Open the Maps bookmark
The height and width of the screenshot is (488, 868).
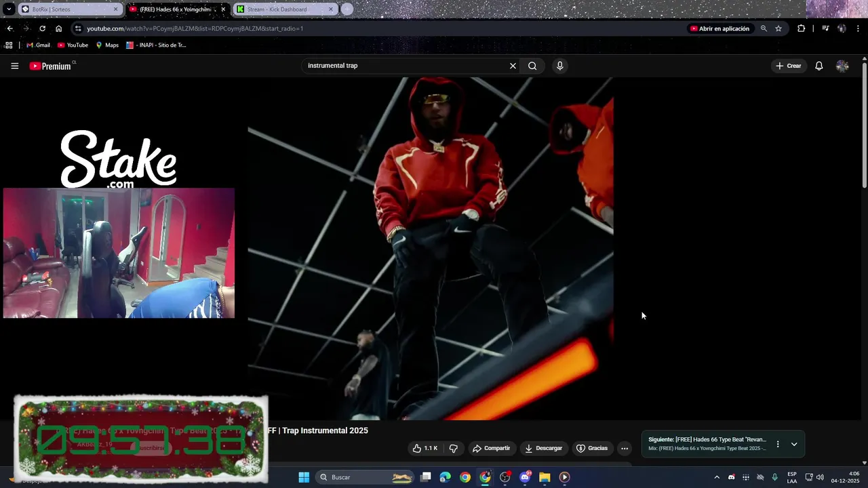click(107, 45)
